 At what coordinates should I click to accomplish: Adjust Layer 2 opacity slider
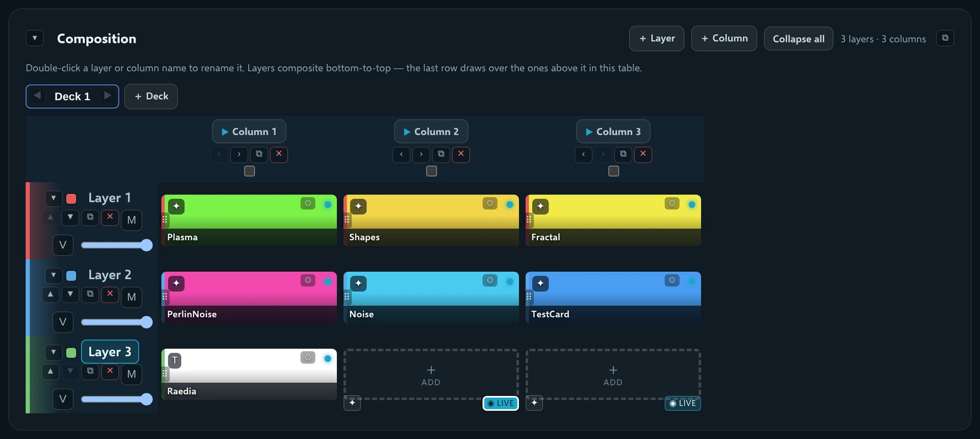pos(117,322)
